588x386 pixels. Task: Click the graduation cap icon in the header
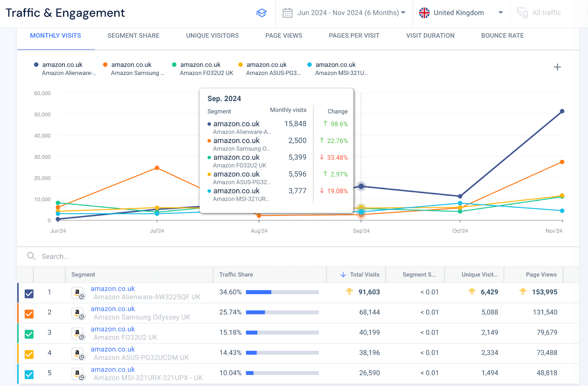(261, 12)
